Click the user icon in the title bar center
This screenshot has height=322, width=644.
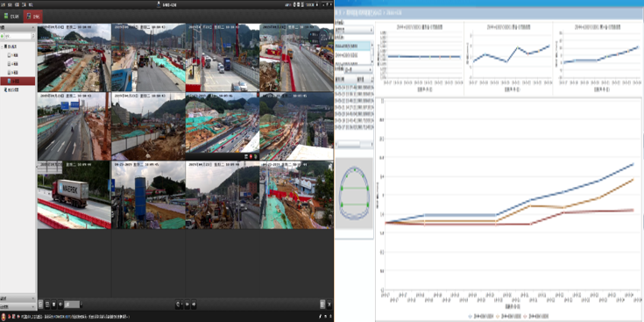(x=158, y=4)
